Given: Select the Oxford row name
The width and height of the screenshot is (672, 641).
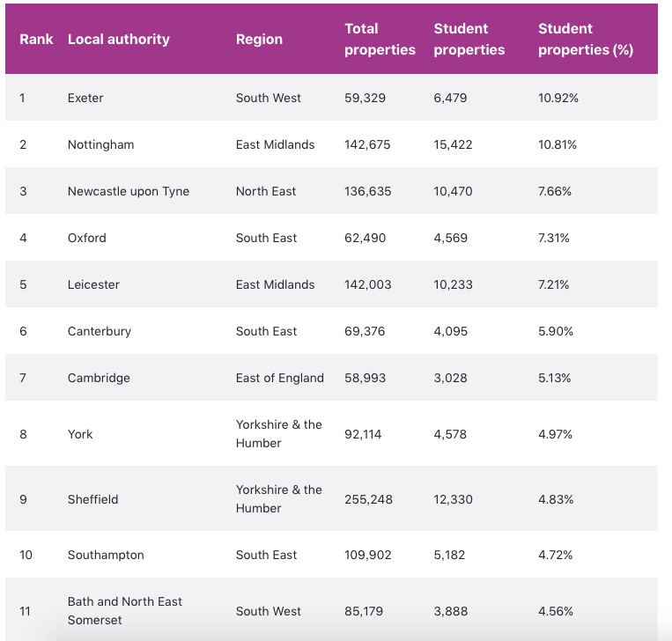Looking at the screenshot, I should [x=86, y=238].
